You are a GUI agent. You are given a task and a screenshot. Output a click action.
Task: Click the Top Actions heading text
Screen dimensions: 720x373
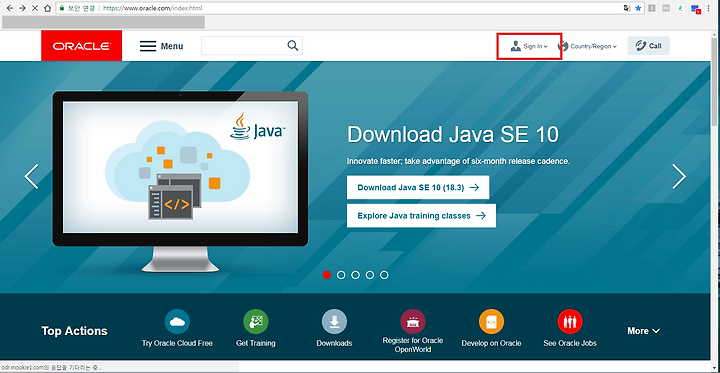(74, 331)
